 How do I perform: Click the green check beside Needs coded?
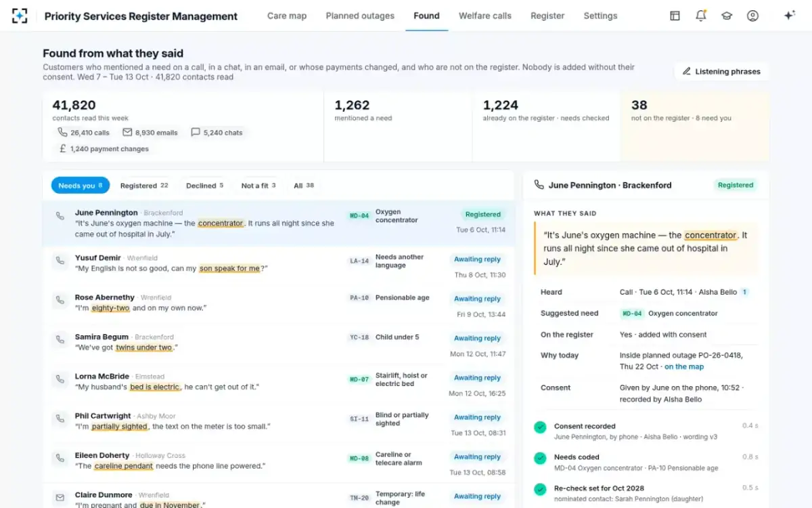coord(540,459)
